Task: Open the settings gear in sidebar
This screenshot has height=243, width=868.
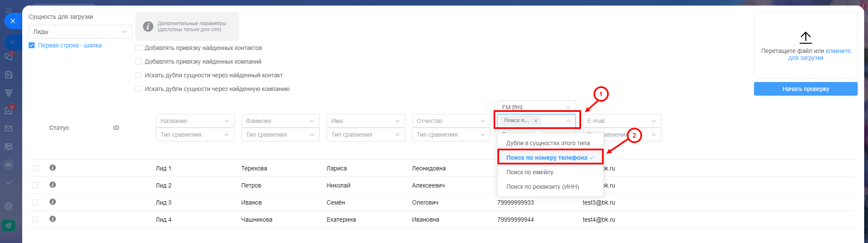Action: tap(9, 206)
